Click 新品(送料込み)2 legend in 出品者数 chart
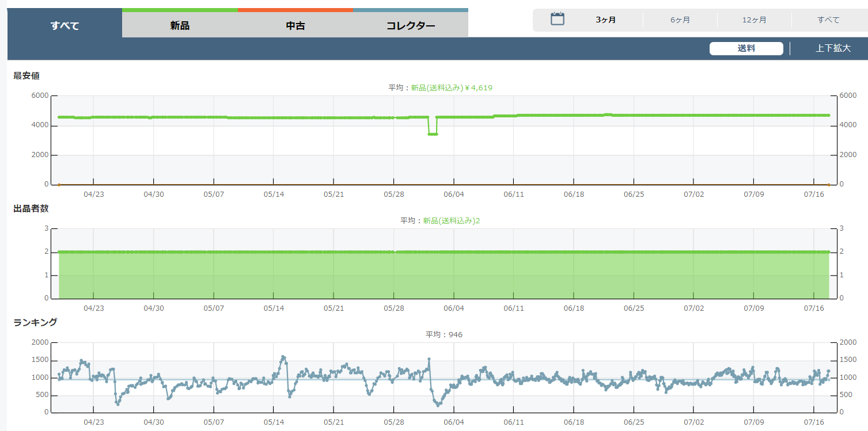Viewport: 868px width, 431px height. 451,221
